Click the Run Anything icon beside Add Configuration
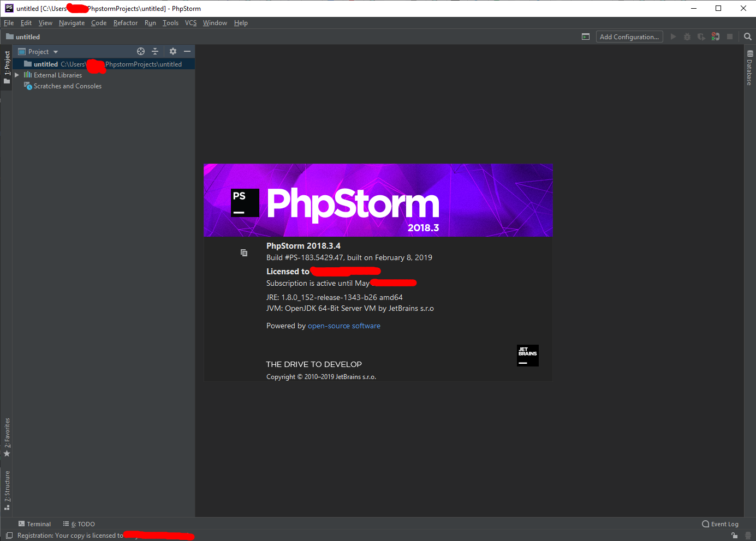Screen dimensions: 756x541 (x=586, y=37)
